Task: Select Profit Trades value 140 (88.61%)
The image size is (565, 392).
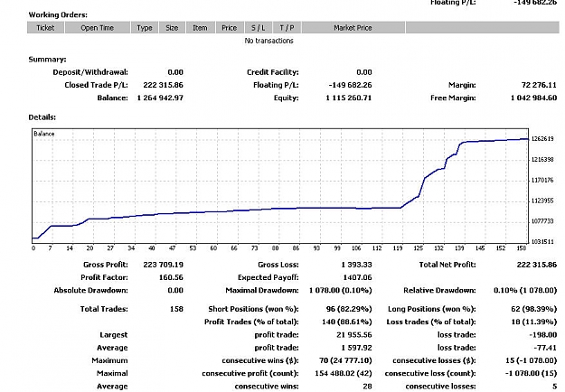Action: [347, 322]
